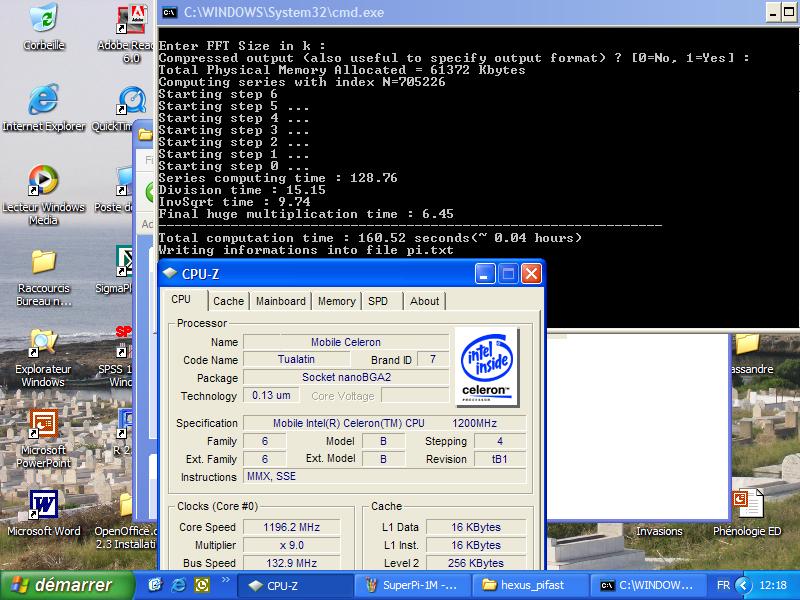Open the Invasions item on the desktop
Image resolution: width=800 pixels, height=600 pixels.
(x=659, y=531)
